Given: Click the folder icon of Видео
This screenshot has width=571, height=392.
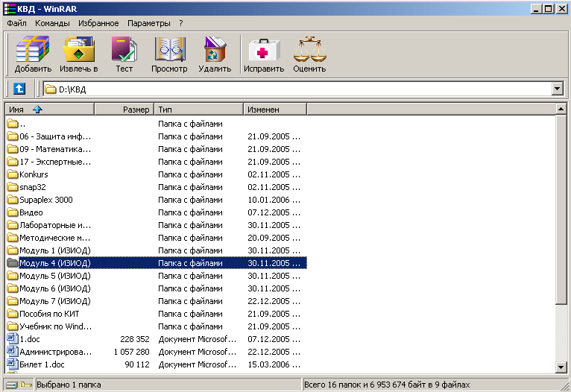Looking at the screenshot, I should pos(13,212).
